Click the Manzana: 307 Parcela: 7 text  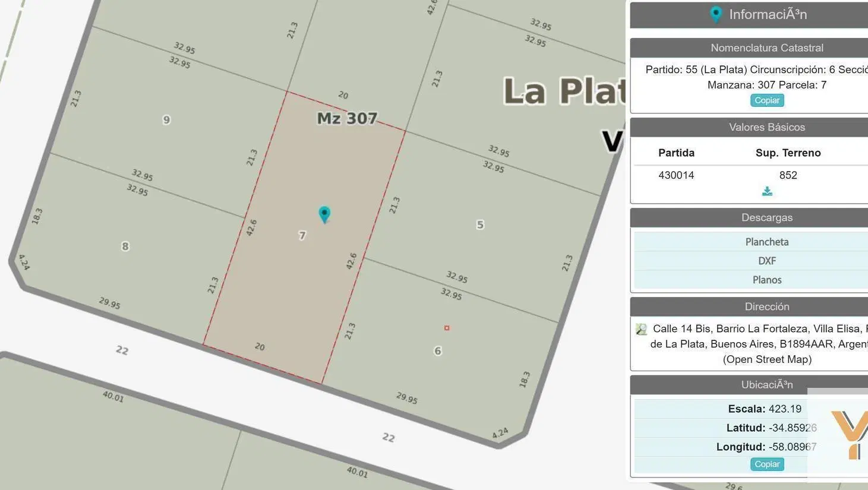pos(767,85)
